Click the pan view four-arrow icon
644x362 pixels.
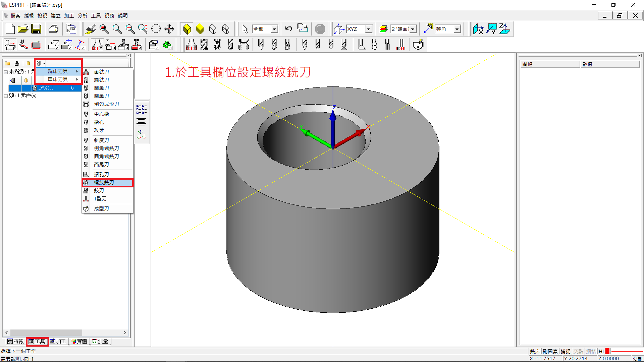coord(169,29)
